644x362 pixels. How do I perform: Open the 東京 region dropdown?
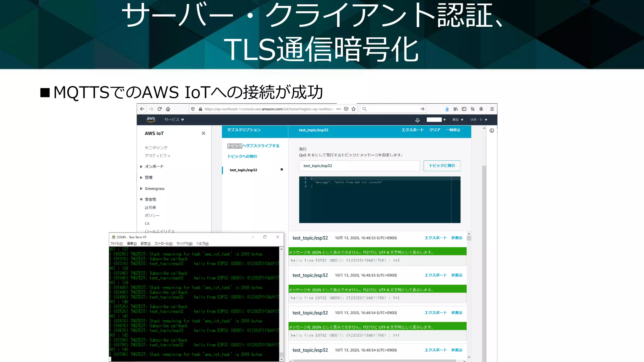coord(458,120)
